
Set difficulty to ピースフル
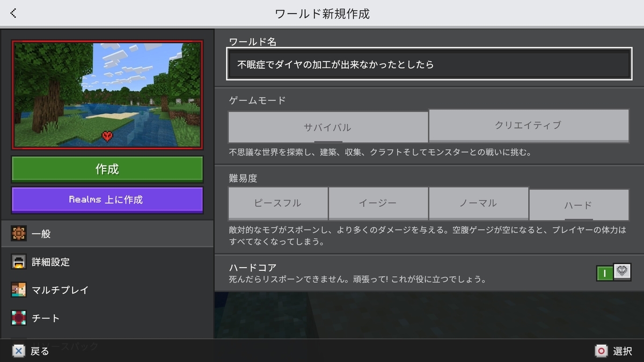pyautogui.click(x=278, y=203)
